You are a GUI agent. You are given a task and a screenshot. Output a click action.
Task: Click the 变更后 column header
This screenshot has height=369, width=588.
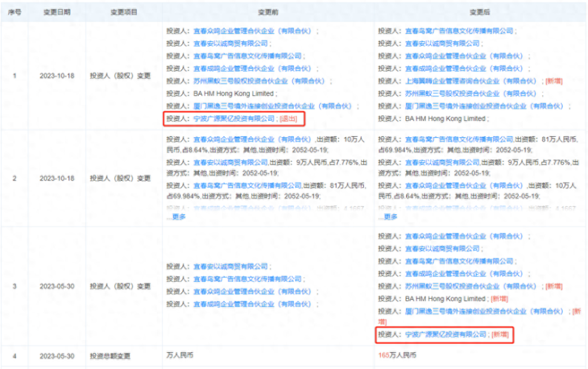tap(480, 13)
